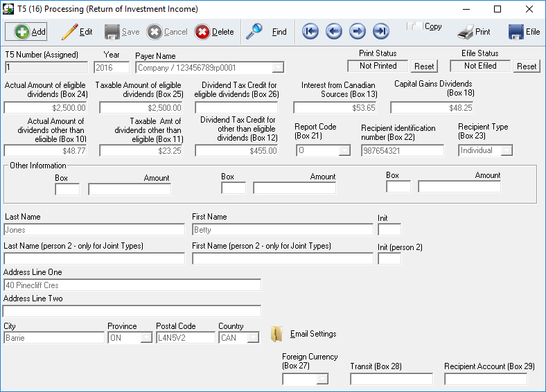
Task: Open Find with the magnifier icon
Action: [x=254, y=31]
